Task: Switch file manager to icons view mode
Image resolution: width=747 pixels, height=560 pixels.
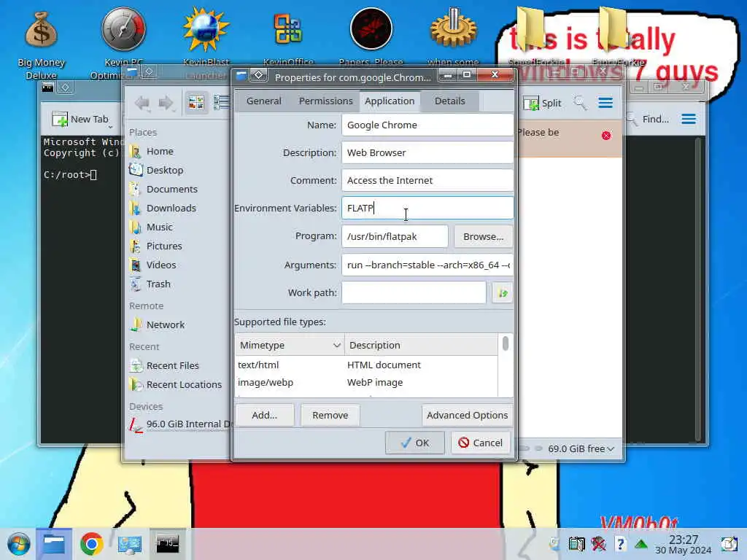Action: click(x=196, y=102)
